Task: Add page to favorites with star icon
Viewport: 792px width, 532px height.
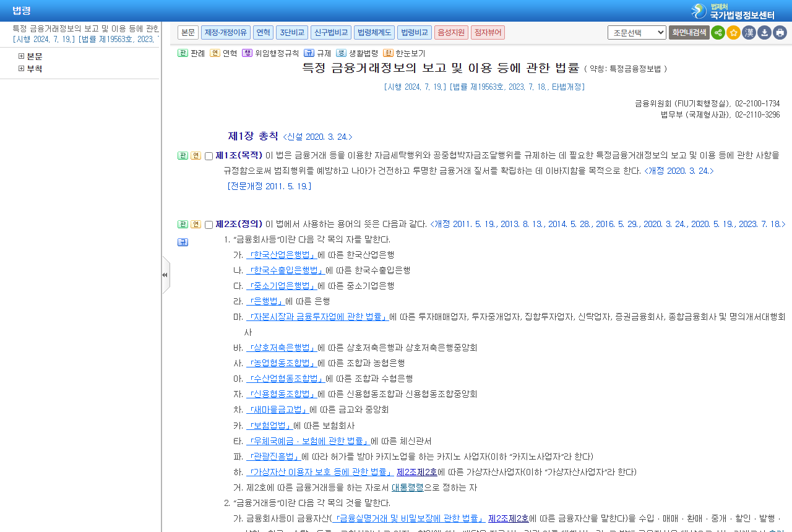Action: [733, 33]
